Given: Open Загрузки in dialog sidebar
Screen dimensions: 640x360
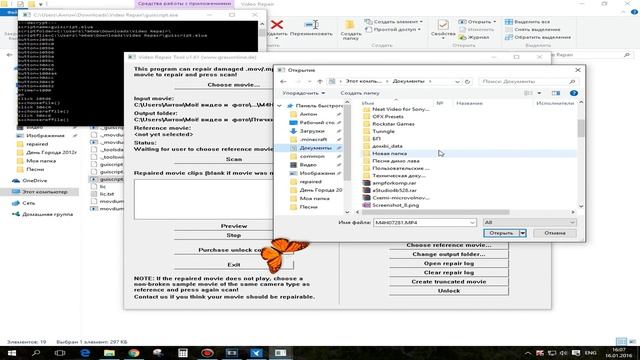Looking at the screenshot, I should 312,131.
